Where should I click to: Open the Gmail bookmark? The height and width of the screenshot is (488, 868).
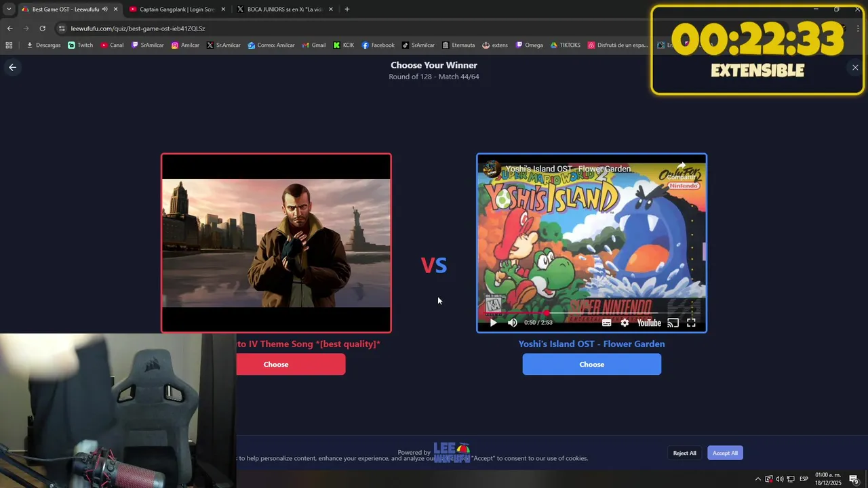tap(314, 45)
